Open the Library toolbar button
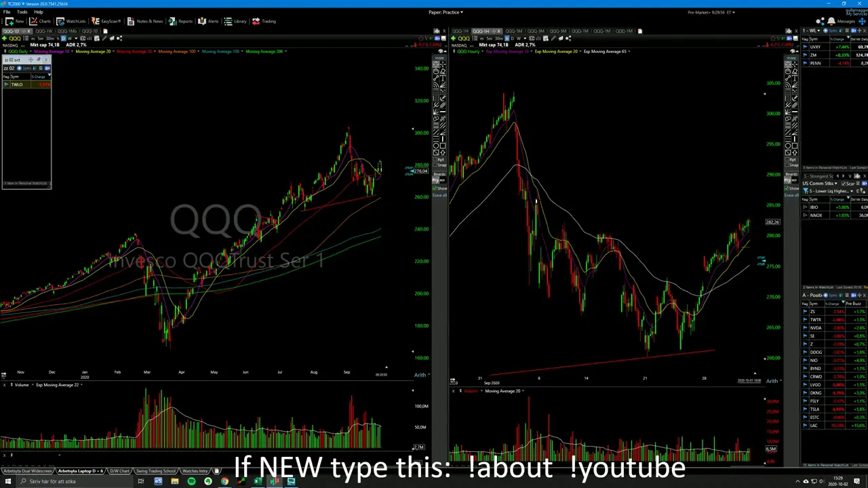The width and height of the screenshot is (868, 488). pyautogui.click(x=235, y=21)
